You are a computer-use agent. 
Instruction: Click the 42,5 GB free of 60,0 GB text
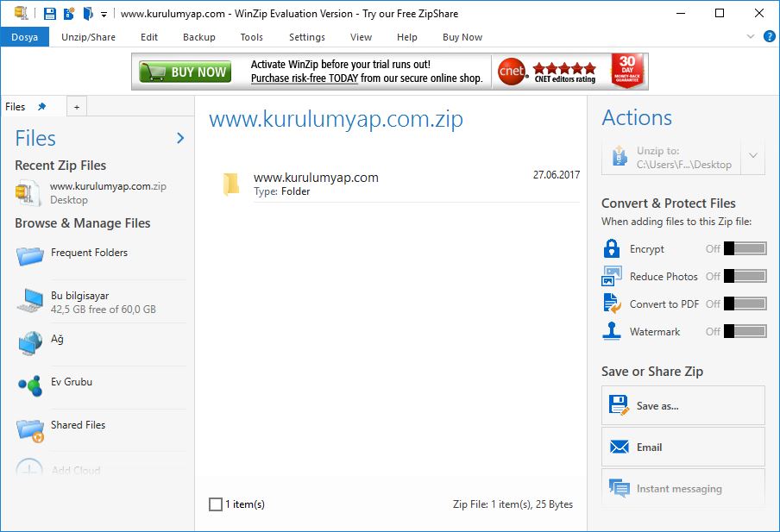point(103,310)
